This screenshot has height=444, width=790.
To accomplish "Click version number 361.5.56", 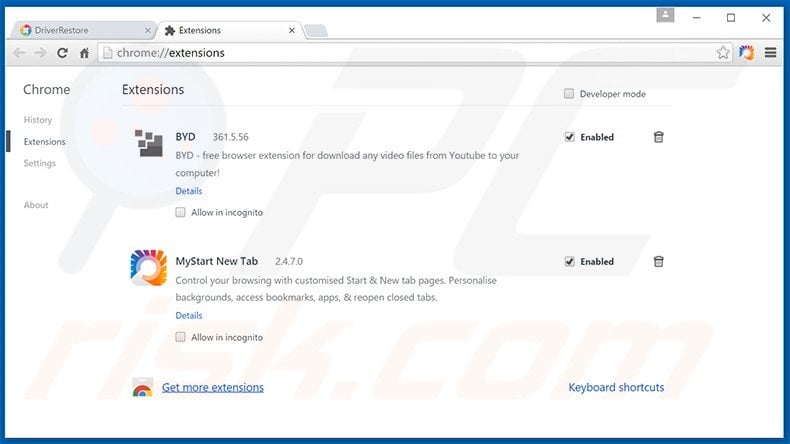I will pyautogui.click(x=230, y=137).
